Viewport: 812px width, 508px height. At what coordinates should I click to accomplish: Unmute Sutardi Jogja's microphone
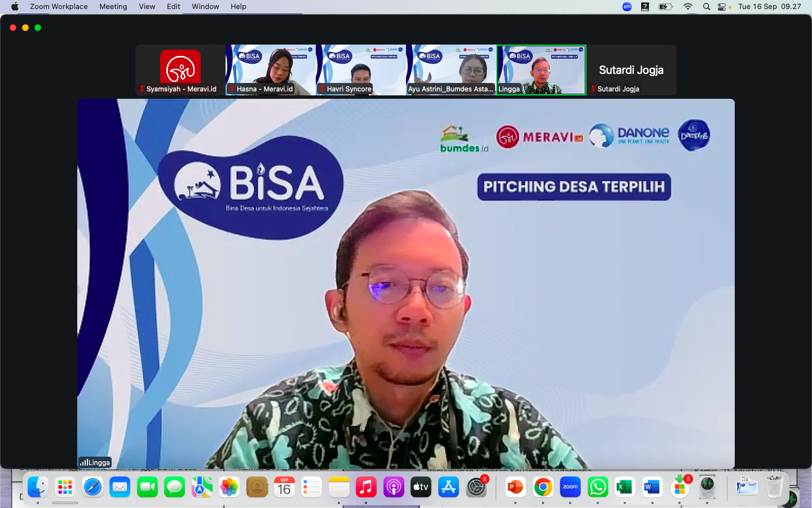(x=593, y=89)
